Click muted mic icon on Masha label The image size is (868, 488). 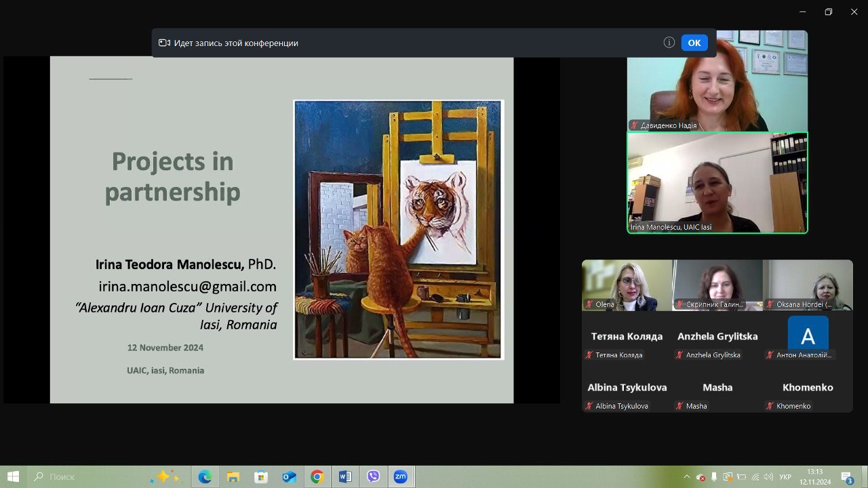coord(679,406)
